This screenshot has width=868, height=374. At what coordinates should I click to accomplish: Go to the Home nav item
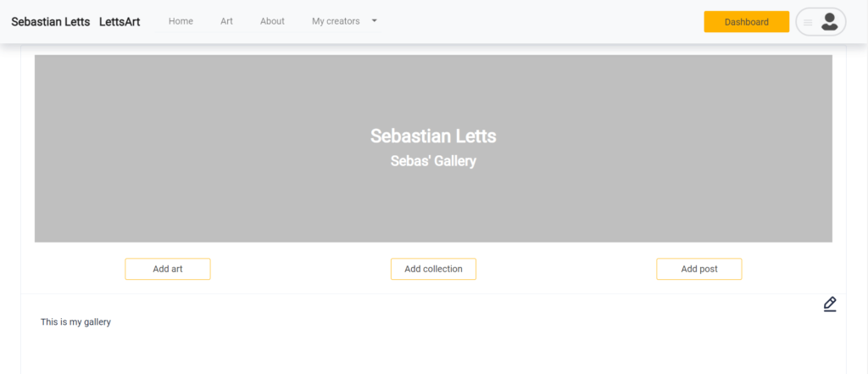181,21
